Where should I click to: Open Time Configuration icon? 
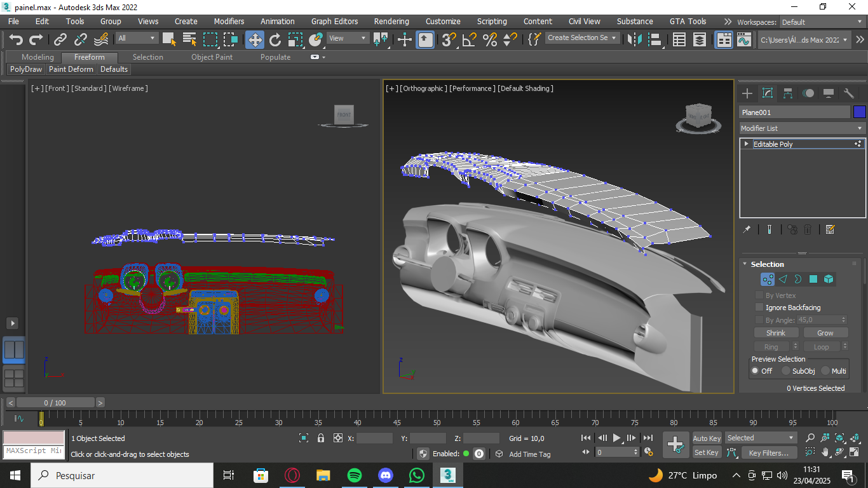click(x=649, y=452)
